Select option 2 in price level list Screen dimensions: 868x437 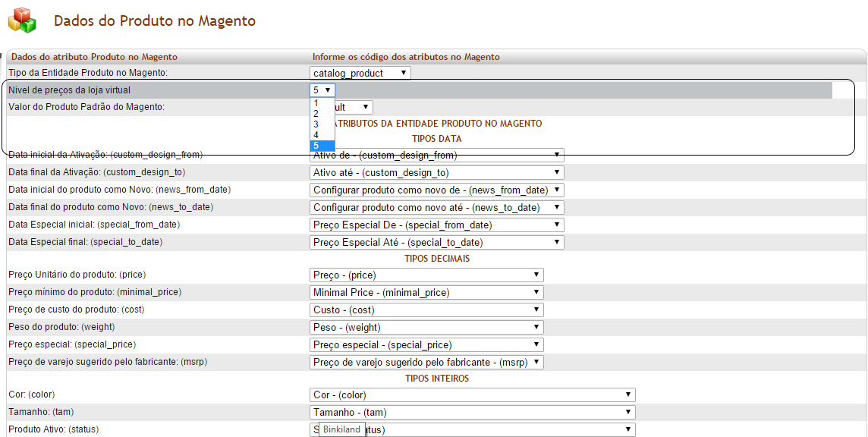tap(322, 114)
